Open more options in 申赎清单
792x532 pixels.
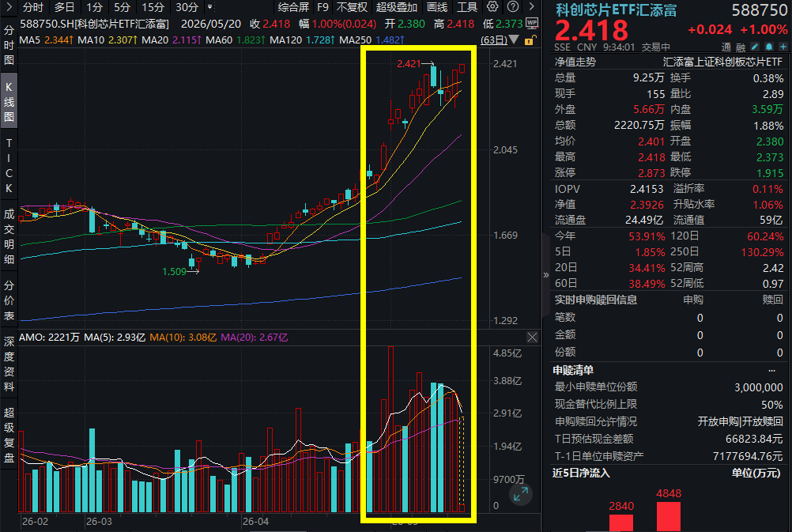point(771,370)
